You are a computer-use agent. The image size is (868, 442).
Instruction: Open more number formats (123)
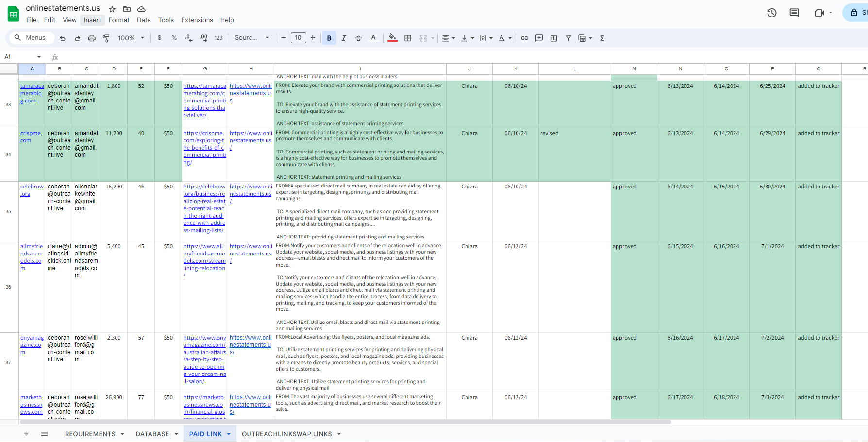pos(218,38)
